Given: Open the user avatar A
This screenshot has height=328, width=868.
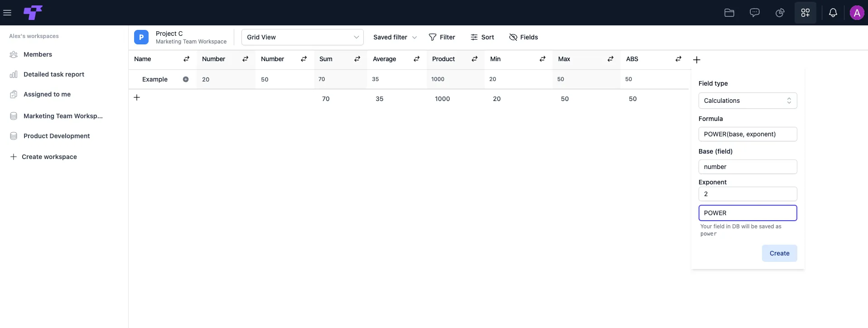Looking at the screenshot, I should [857, 13].
